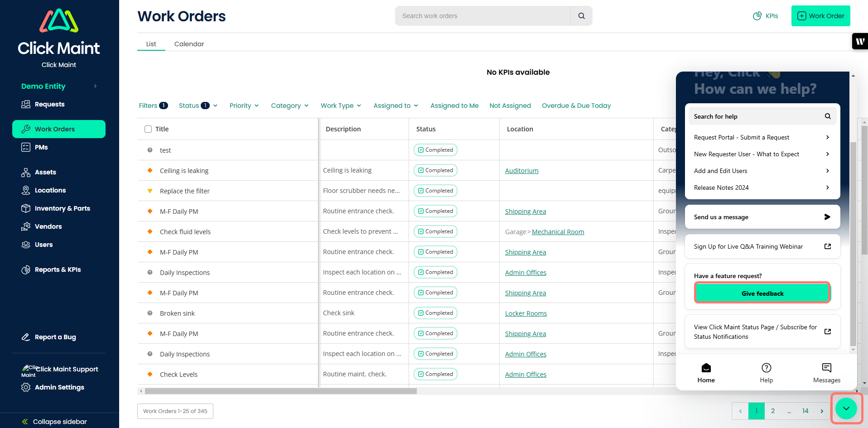Toggle Assigned to Me filter
868x428 pixels.
[454, 106]
